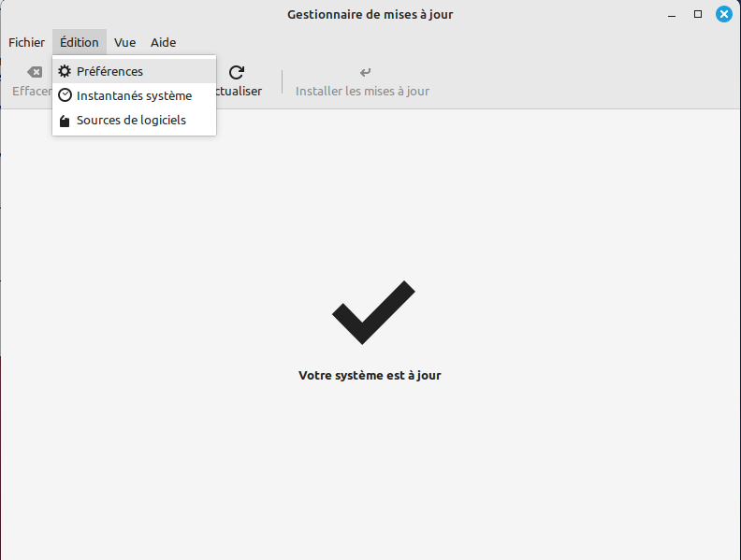Open the Vue menu
This screenshot has height=560, width=741.
click(x=124, y=42)
